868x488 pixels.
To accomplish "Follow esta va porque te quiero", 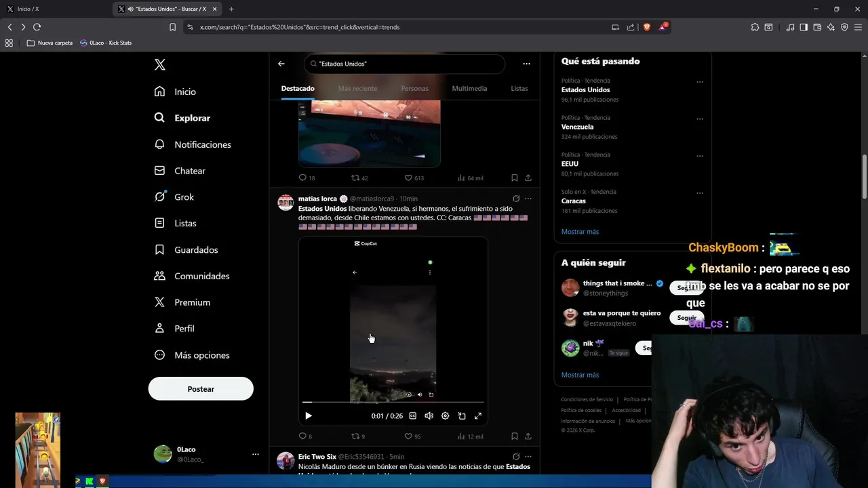I will pyautogui.click(x=686, y=317).
